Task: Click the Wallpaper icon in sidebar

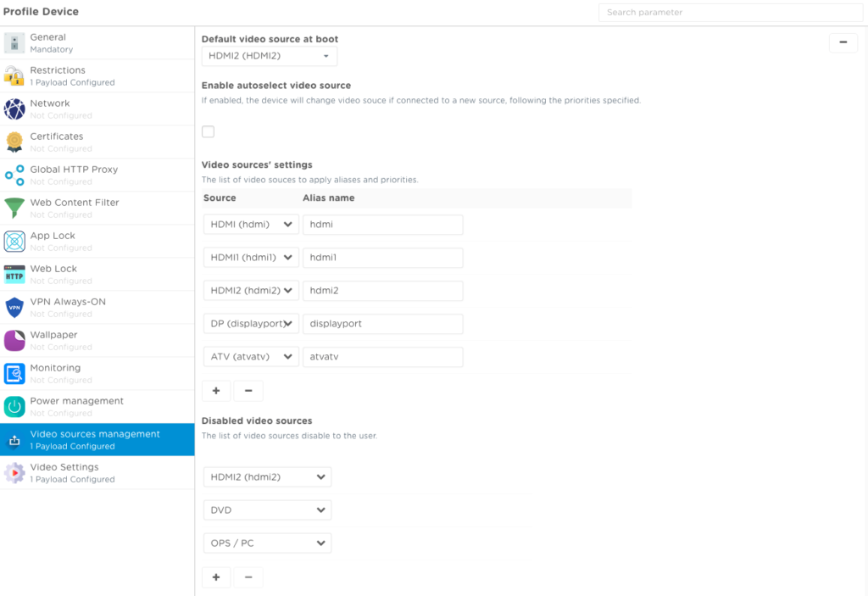Action: tap(14, 340)
